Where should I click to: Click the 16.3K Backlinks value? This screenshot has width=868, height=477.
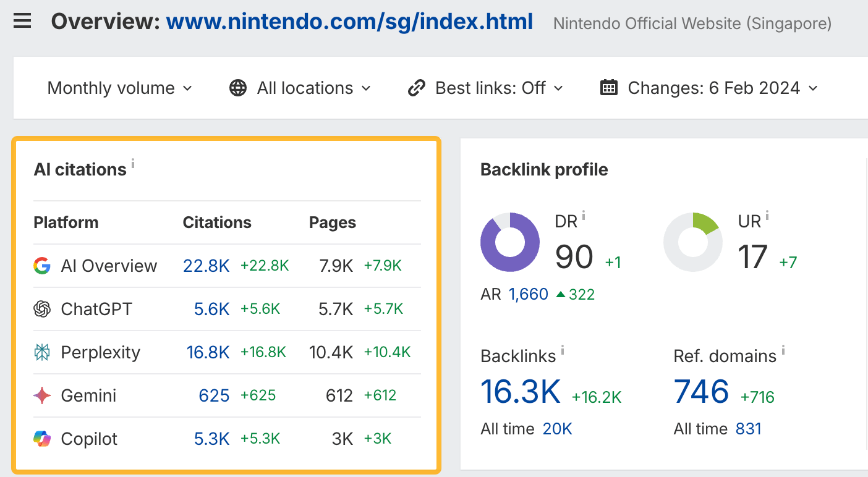click(x=521, y=392)
